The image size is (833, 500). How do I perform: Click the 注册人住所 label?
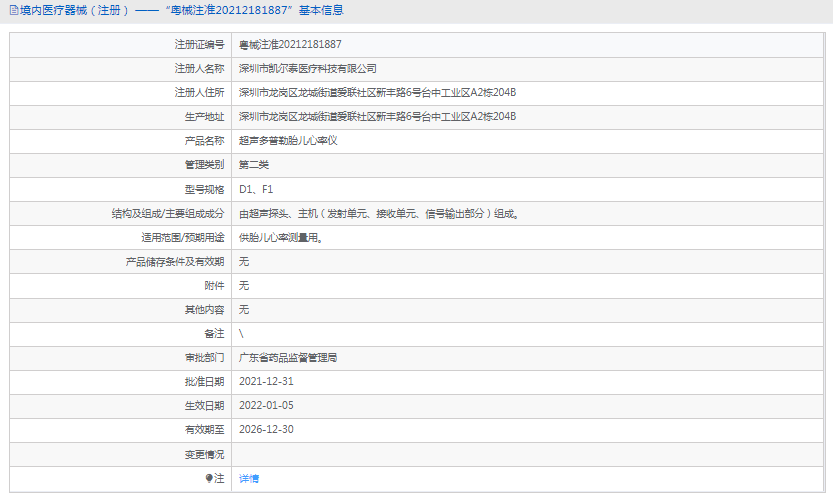coord(199,92)
